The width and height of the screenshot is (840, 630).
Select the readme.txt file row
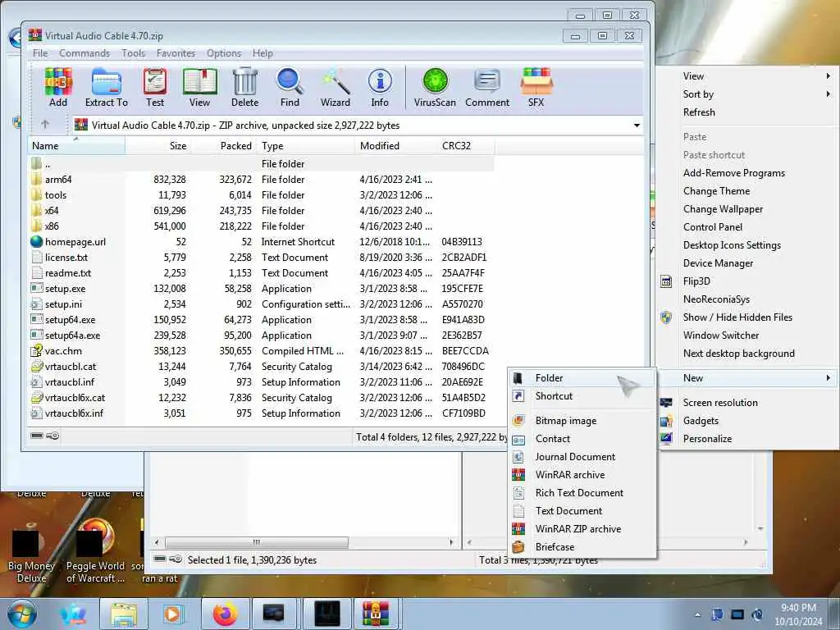[260, 272]
